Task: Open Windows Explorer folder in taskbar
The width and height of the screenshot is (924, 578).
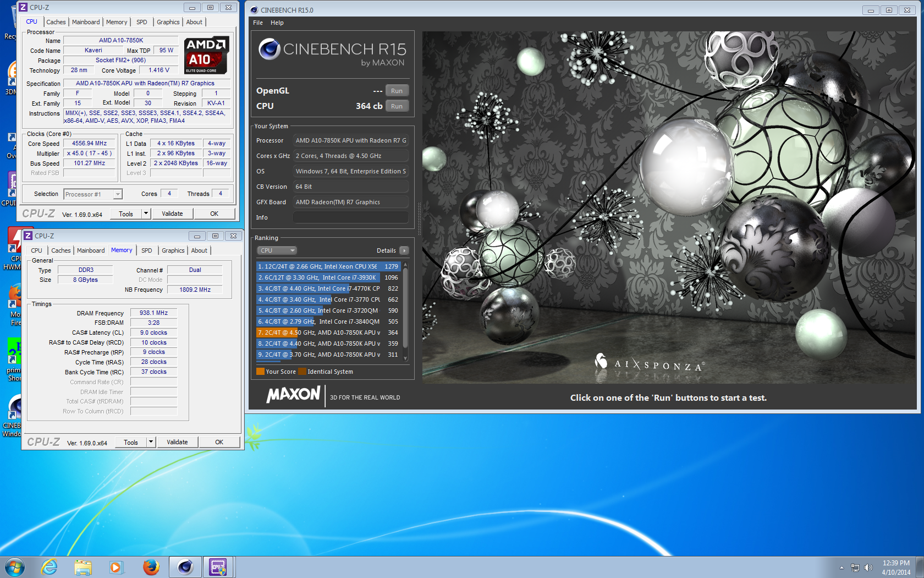Action: pyautogui.click(x=83, y=567)
